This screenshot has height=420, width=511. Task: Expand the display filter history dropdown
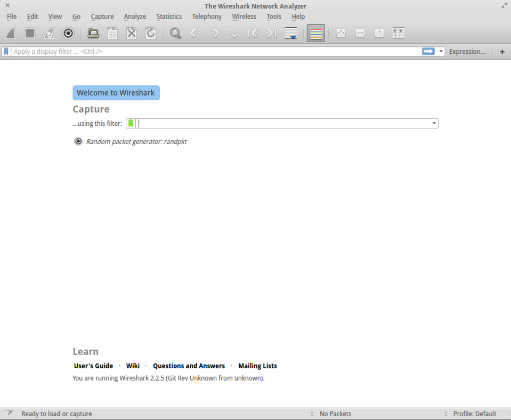tap(441, 52)
